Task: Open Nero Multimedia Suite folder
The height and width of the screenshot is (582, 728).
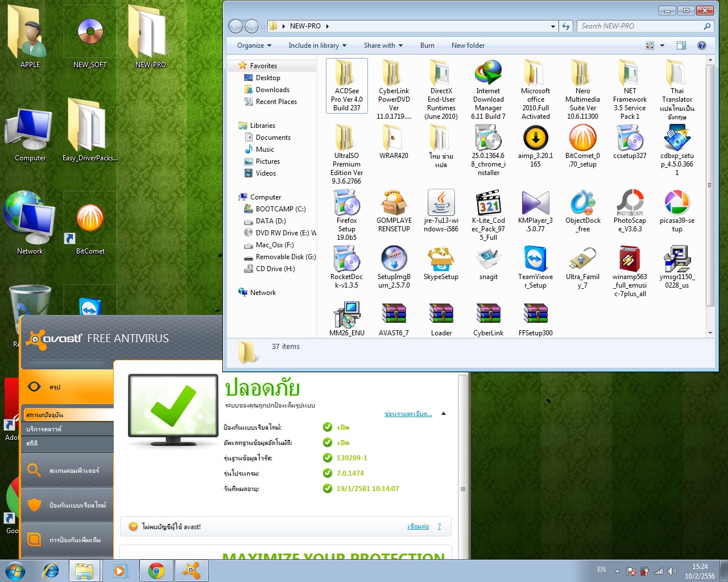Action: click(583, 90)
